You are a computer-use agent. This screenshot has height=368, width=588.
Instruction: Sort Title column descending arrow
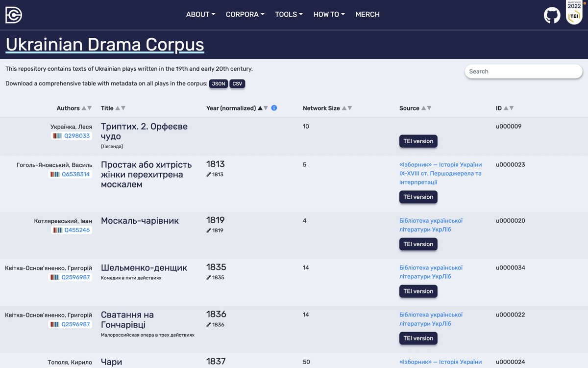123,108
